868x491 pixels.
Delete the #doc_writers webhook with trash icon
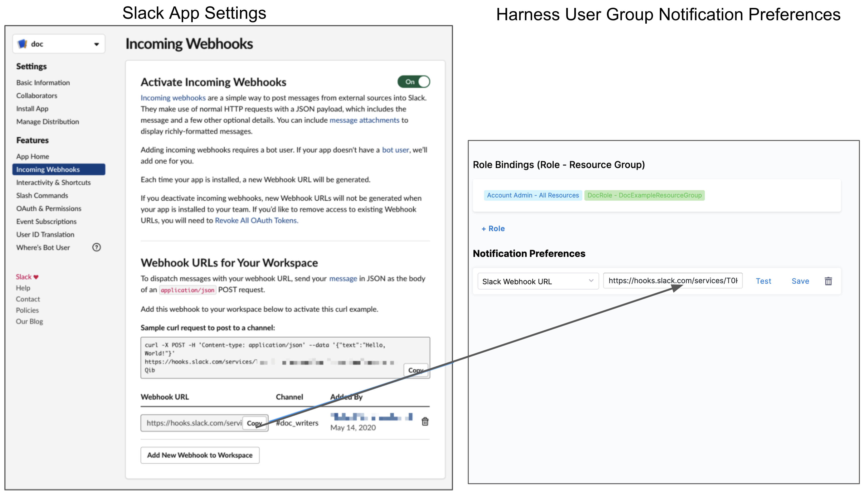click(x=425, y=421)
